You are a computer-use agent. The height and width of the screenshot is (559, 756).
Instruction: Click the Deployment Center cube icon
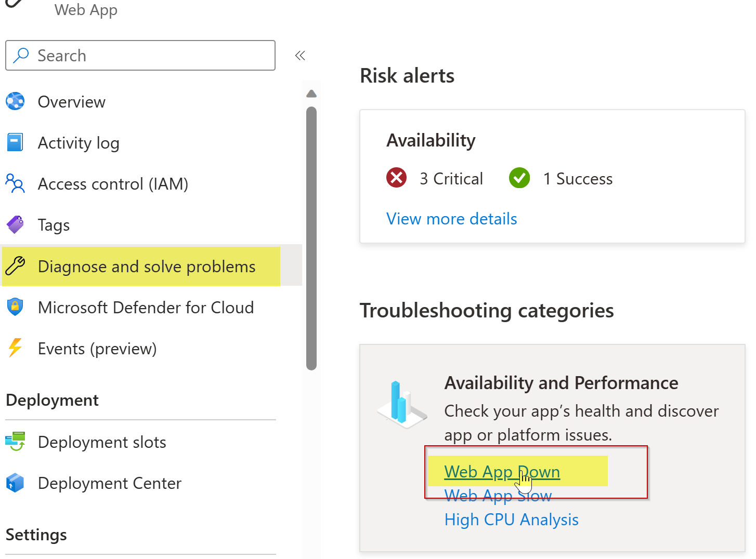point(15,483)
